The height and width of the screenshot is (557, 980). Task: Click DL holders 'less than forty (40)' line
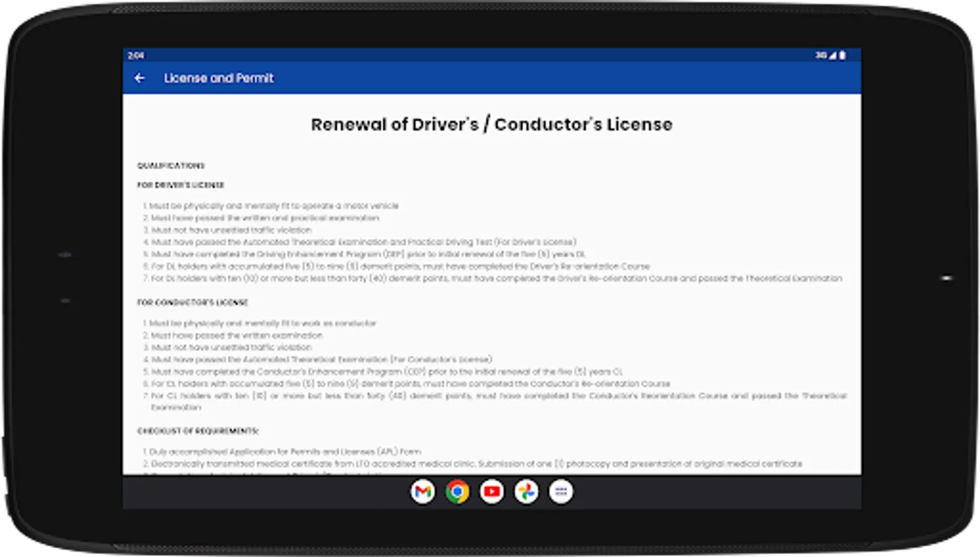492,278
